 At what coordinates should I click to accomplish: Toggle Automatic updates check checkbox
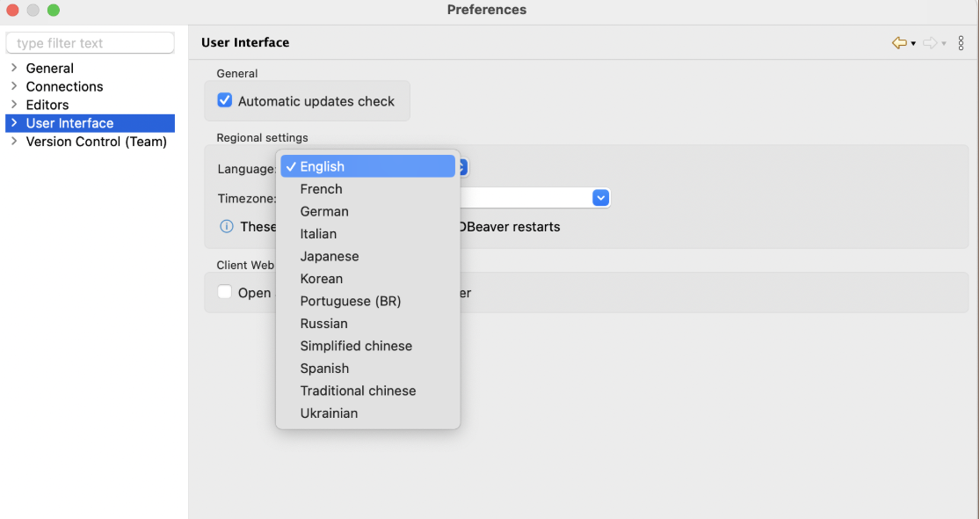(x=225, y=101)
